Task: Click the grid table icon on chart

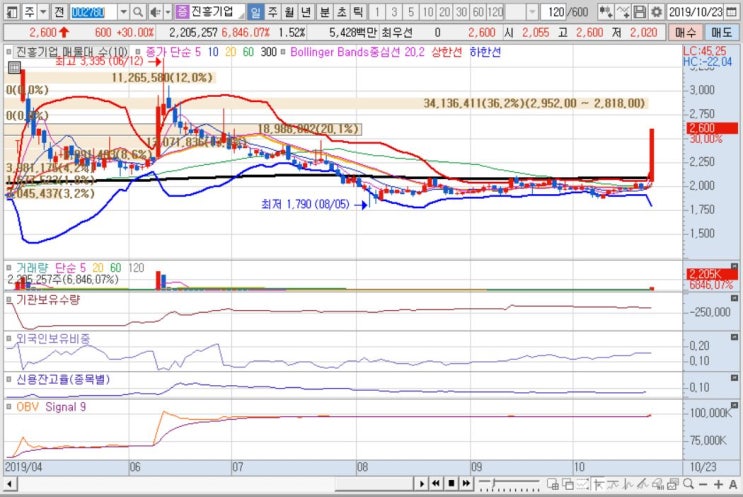Action: 14,67
